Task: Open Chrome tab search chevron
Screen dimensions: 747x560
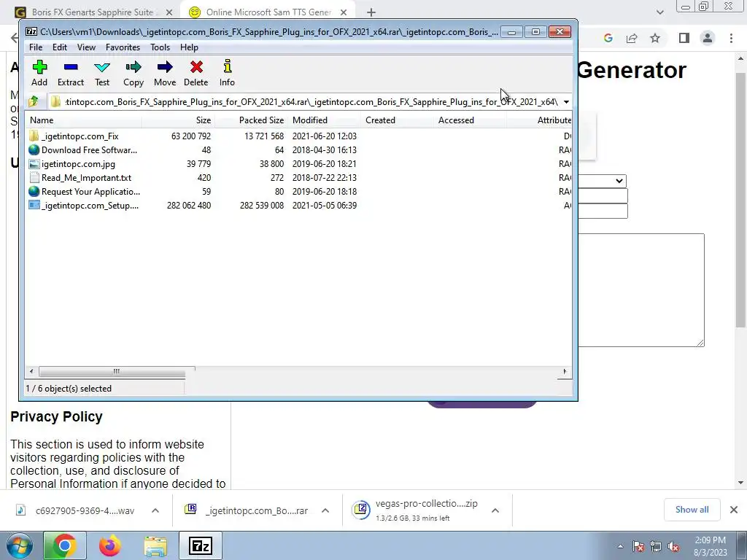Action: [659, 12]
